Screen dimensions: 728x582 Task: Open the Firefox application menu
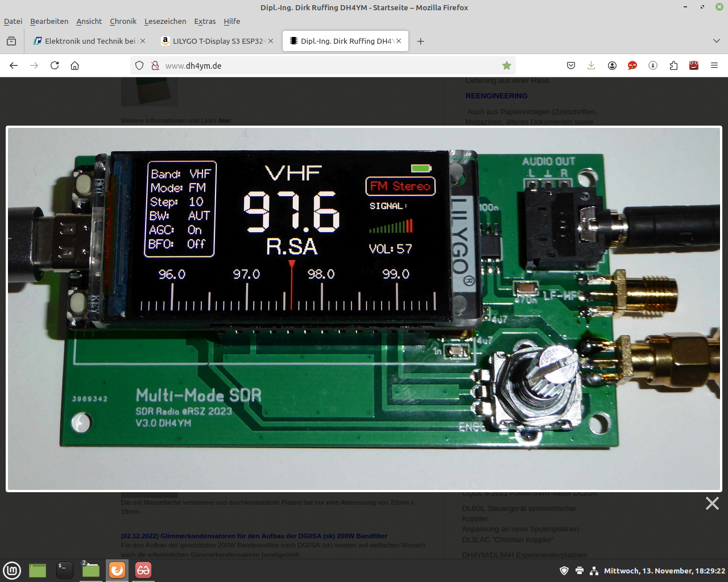714,65
